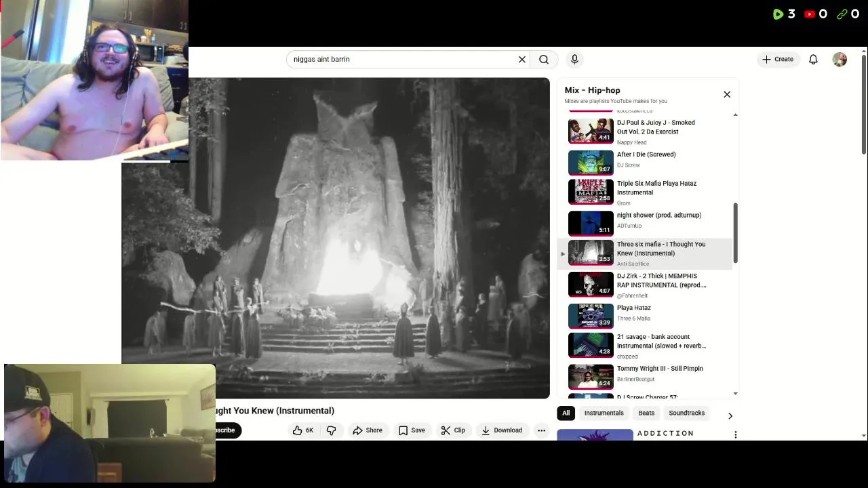The image size is (868, 488).
Task: Click channel name 'BerlinerBeatgut'
Action: click(x=635, y=380)
